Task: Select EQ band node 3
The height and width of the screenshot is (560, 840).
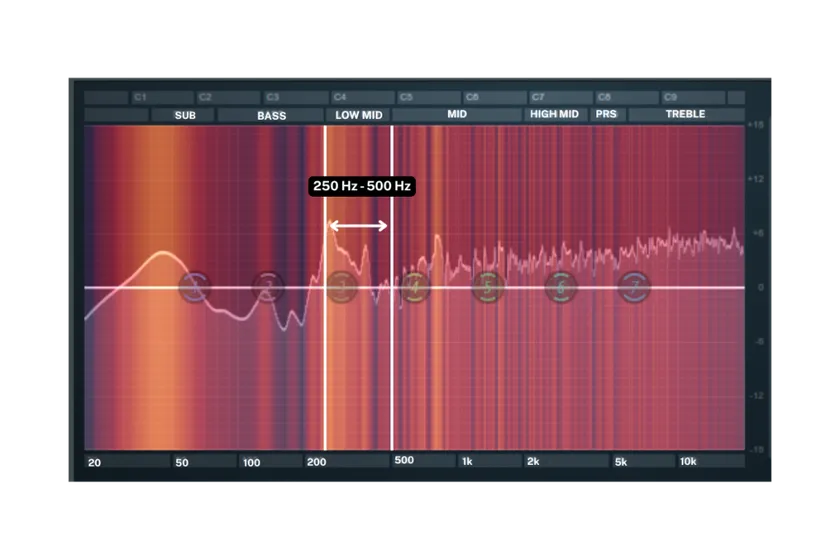Action: (x=341, y=287)
